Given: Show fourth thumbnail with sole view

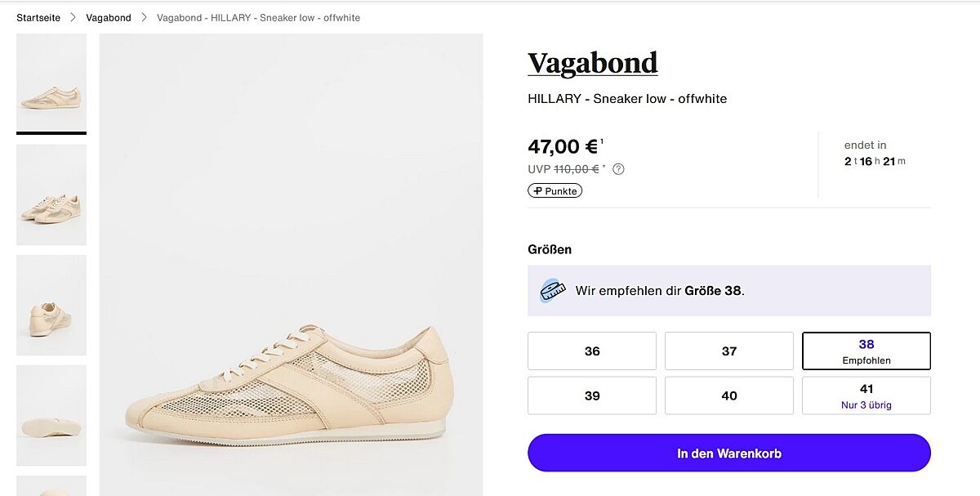Looking at the screenshot, I should coord(51,415).
